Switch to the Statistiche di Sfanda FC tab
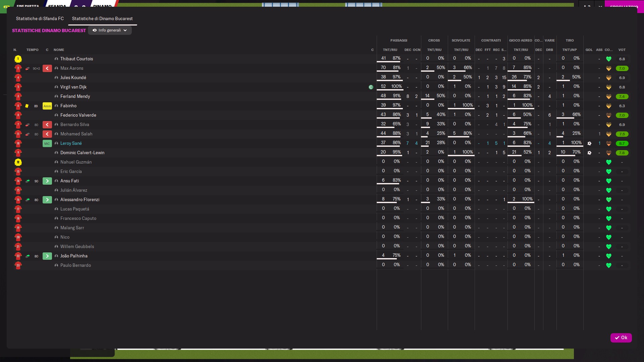The width and height of the screenshot is (644, 362). 40,19
